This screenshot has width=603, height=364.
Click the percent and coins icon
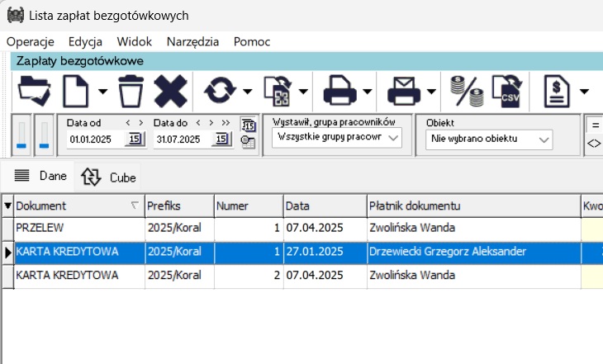tap(468, 90)
